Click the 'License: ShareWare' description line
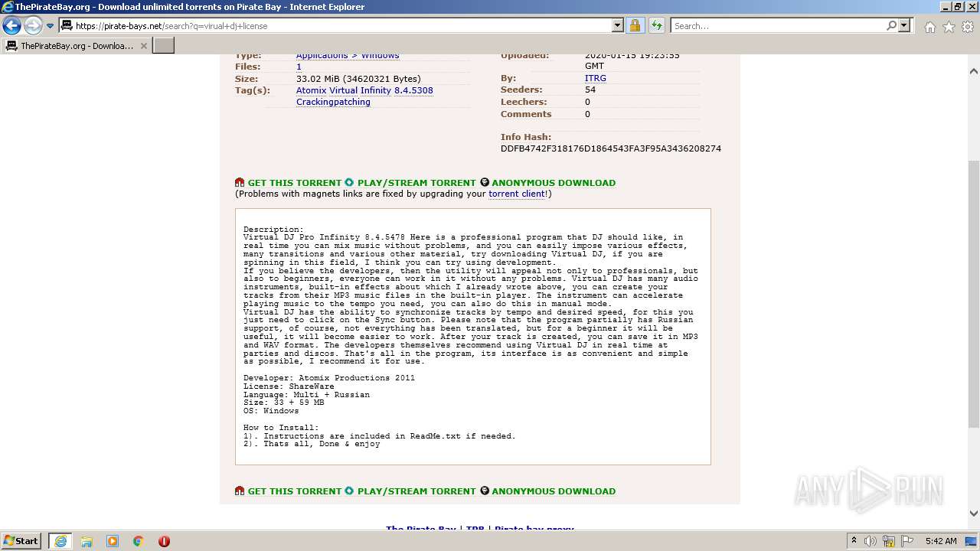The image size is (980, 551). click(x=289, y=386)
